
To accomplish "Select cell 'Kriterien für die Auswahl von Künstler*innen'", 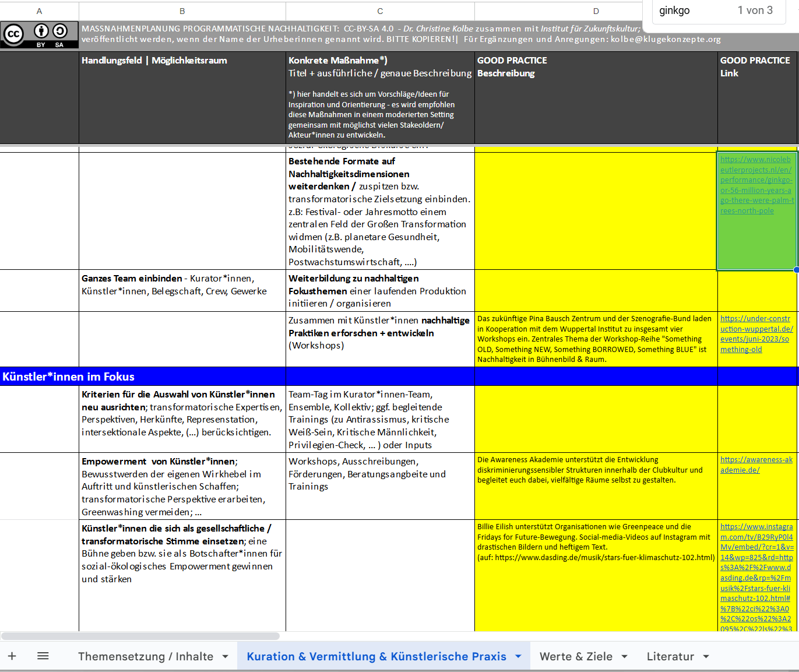I will pyautogui.click(x=182, y=419).
